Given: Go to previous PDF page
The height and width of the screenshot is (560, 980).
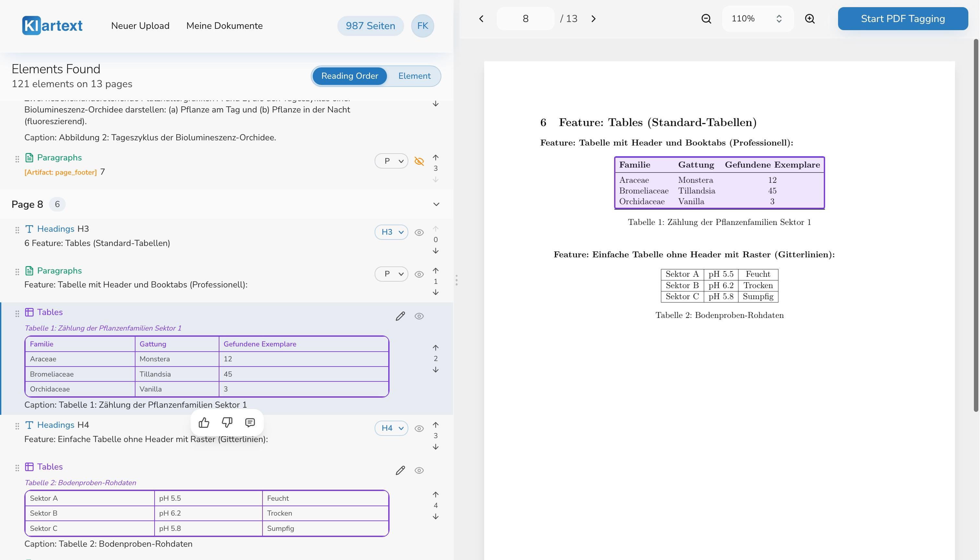Looking at the screenshot, I should (481, 18).
